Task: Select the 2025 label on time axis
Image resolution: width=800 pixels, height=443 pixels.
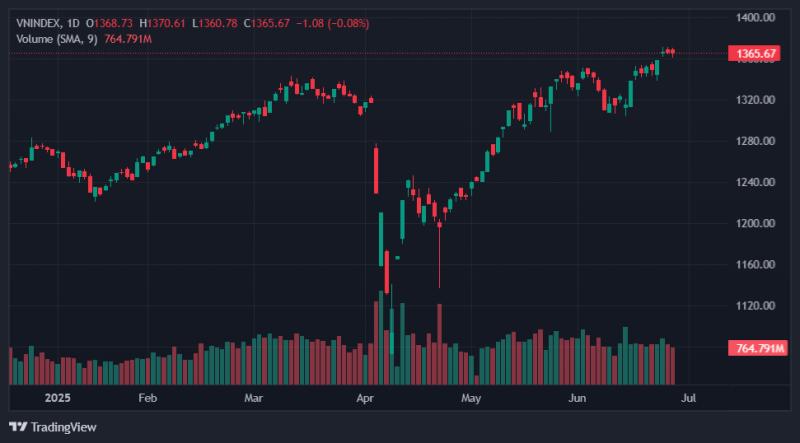Action: pyautogui.click(x=58, y=398)
